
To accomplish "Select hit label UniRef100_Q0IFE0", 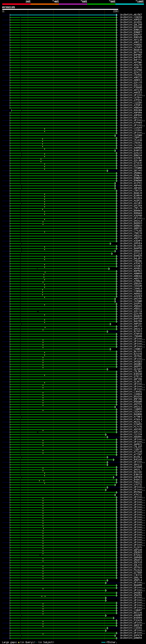I will coord(131,183).
